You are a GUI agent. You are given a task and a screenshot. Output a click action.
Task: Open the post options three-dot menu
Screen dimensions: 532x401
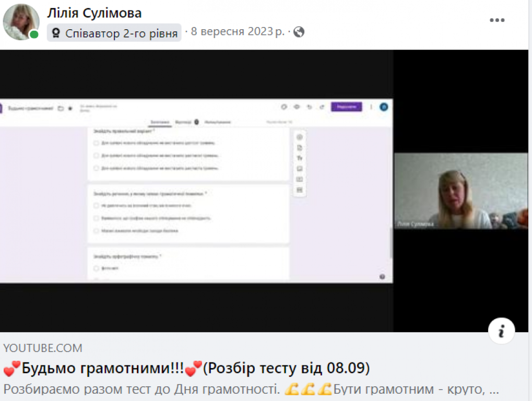[x=497, y=20]
